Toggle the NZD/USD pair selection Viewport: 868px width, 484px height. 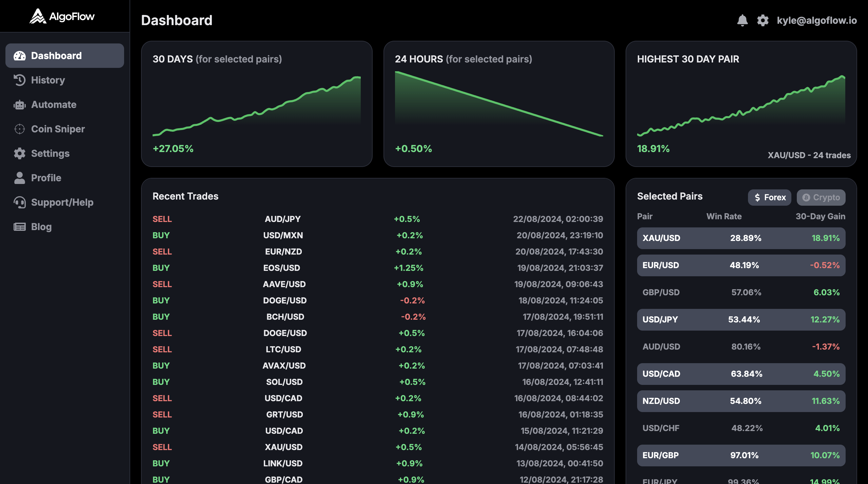(x=741, y=401)
